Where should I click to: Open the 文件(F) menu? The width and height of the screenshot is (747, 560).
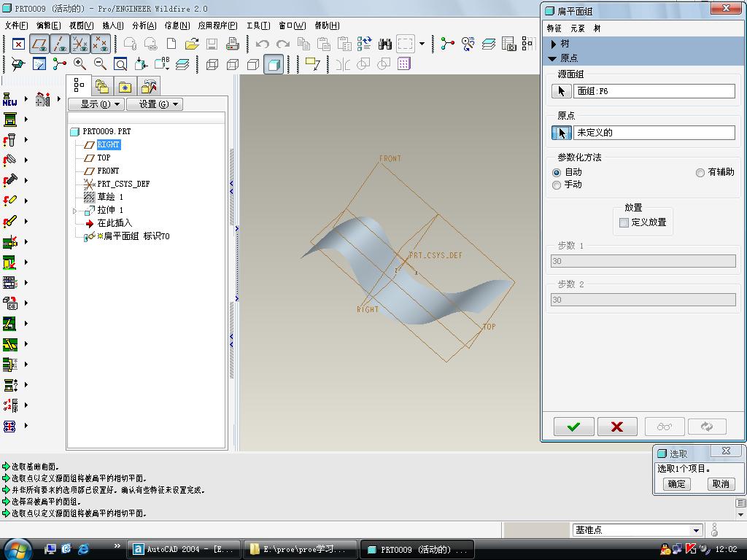click(x=16, y=26)
